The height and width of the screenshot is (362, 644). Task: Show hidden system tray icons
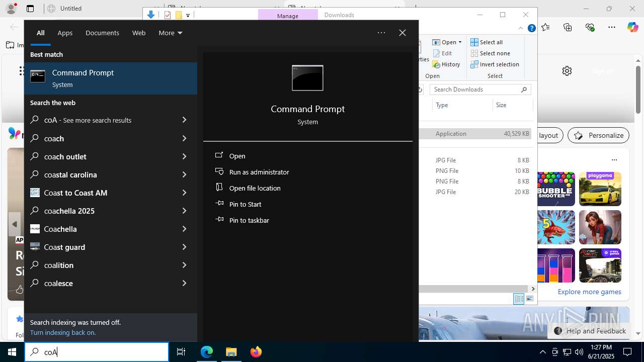(543, 352)
